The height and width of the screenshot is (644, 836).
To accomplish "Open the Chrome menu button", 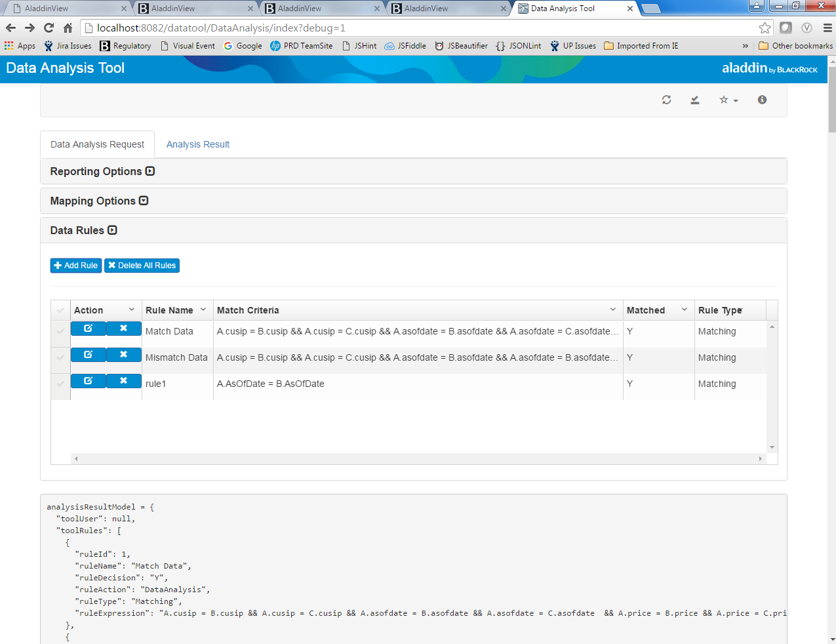I will 827,28.
